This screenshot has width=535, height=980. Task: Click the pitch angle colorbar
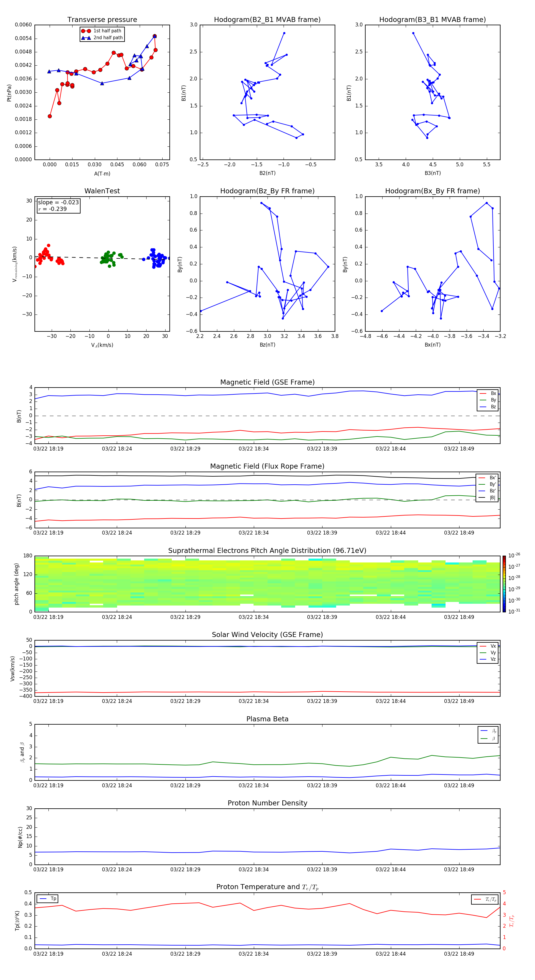[504, 584]
